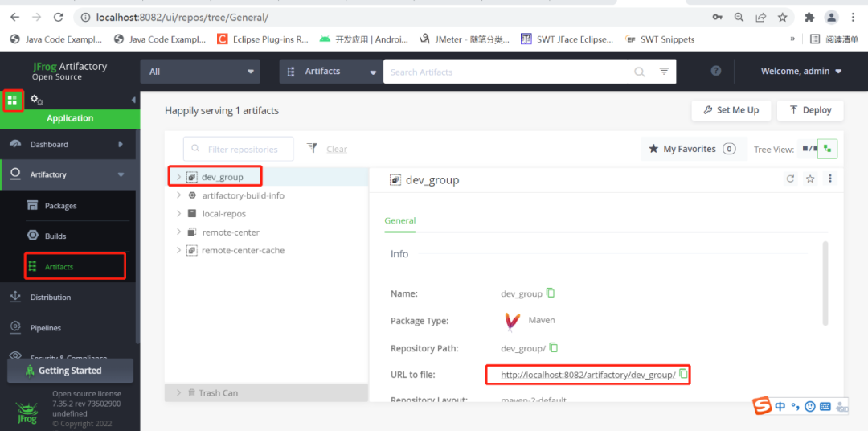Click the Maven package type icon

pos(513,321)
